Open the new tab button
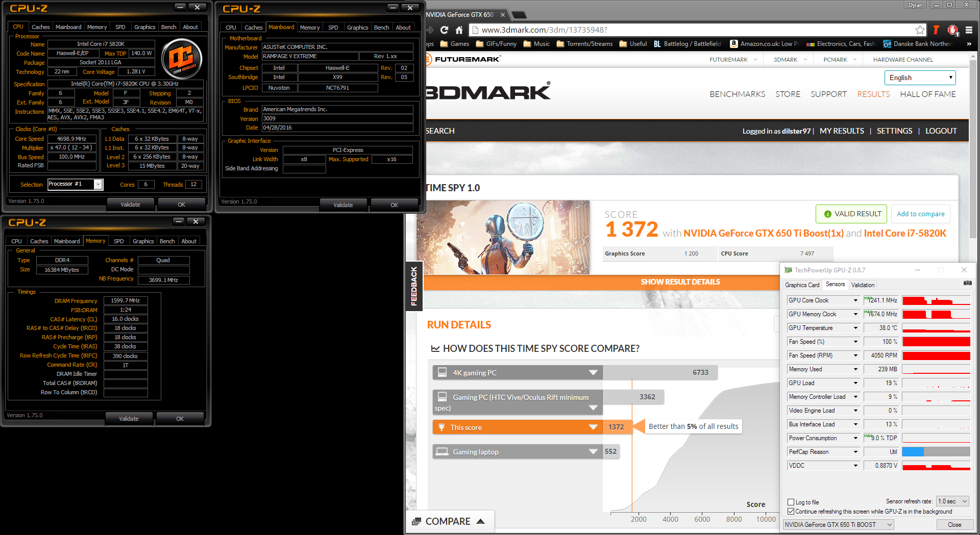 coord(519,15)
